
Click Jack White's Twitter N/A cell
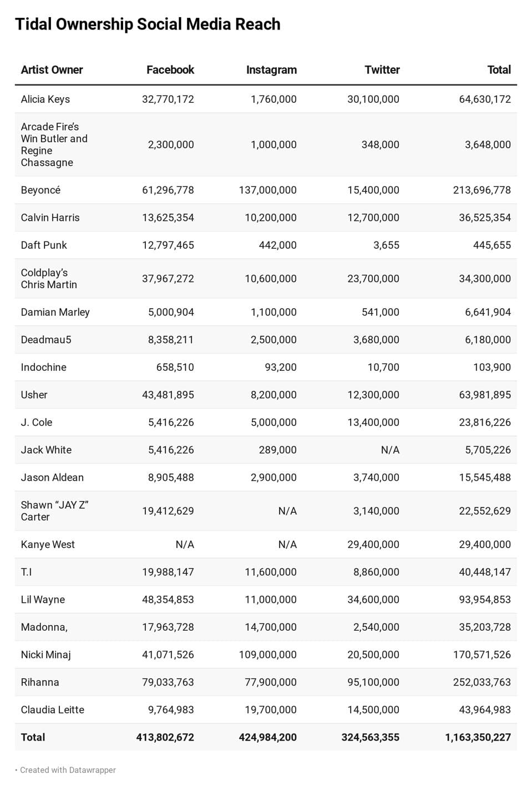[x=390, y=450]
